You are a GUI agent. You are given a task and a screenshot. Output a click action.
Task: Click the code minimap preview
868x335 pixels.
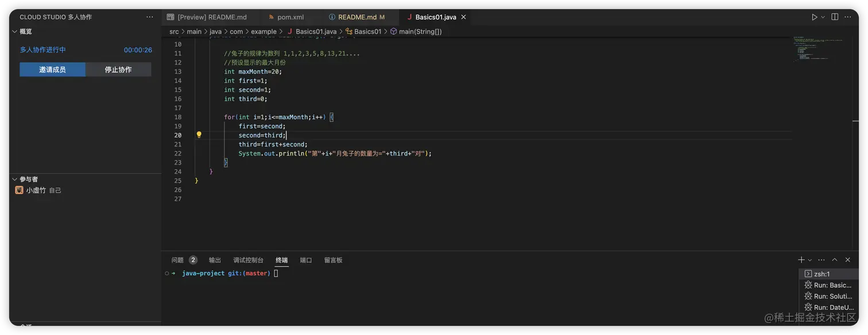pos(818,49)
